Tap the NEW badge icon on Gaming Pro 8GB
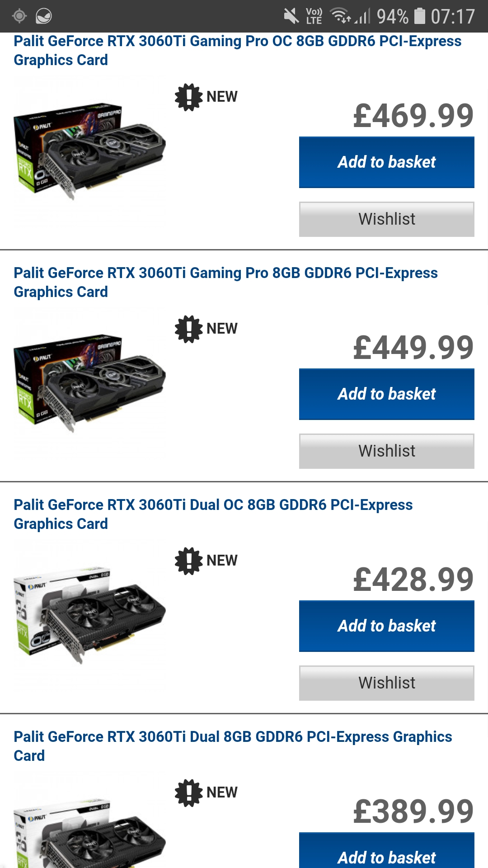Viewport: 488px width, 868px height. pyautogui.click(x=188, y=329)
